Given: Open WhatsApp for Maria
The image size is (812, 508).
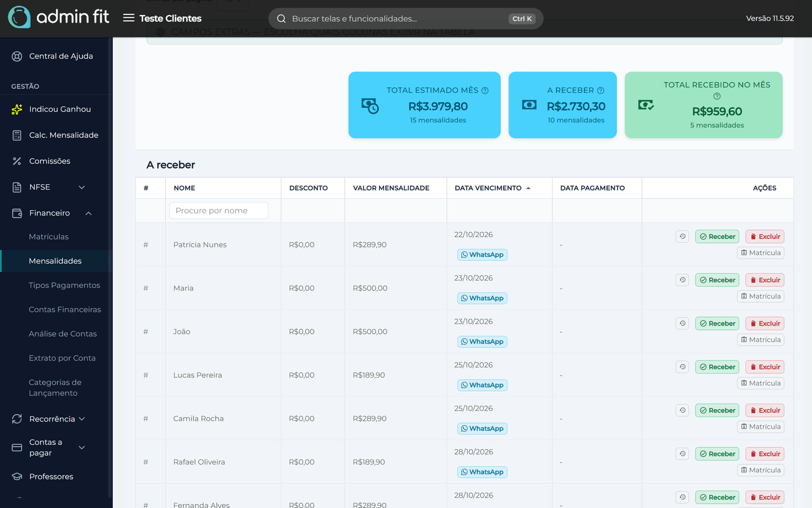Looking at the screenshot, I should (x=482, y=298).
